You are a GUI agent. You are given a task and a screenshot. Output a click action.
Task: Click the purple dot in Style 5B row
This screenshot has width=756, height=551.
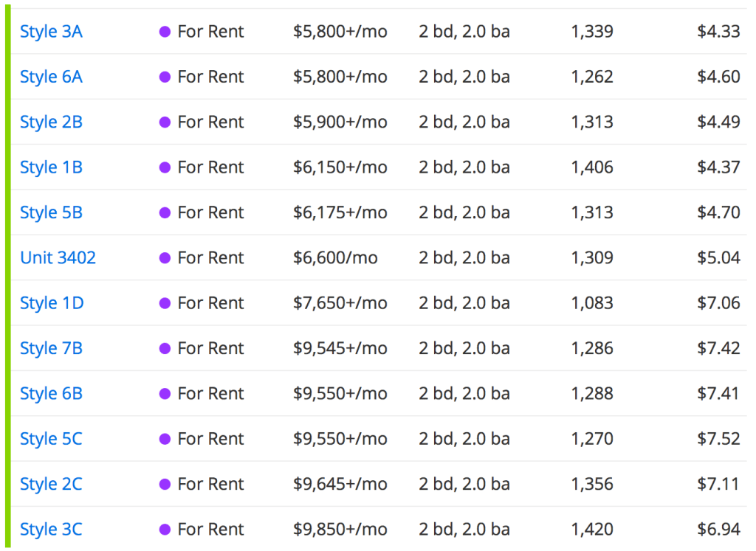click(165, 213)
